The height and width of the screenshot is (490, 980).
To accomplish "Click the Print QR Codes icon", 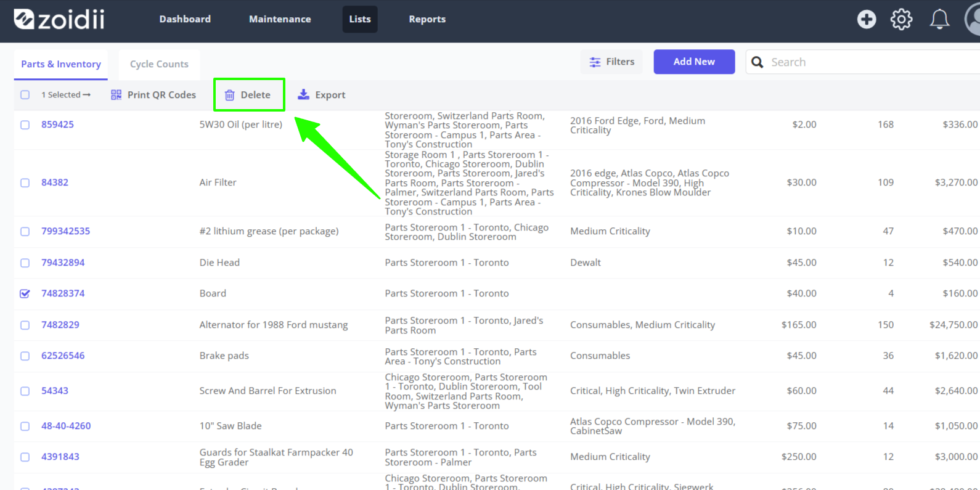I will 116,95.
